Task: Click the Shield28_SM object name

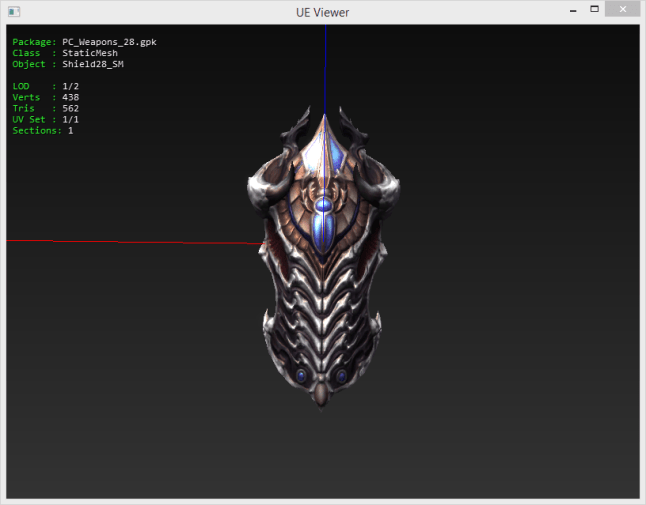Action: [93, 64]
